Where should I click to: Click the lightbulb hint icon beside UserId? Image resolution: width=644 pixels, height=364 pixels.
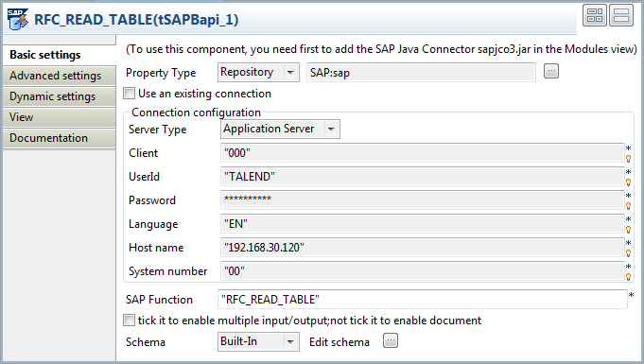[628, 182]
